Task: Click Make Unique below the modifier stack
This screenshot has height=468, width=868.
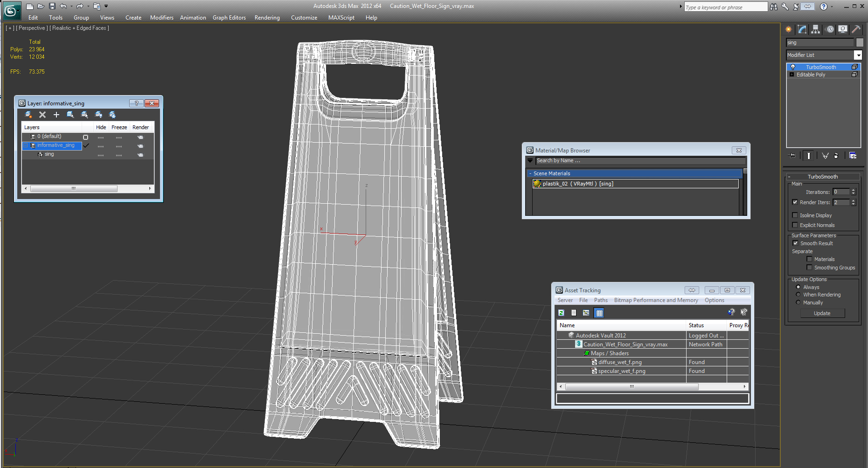Action: tap(825, 156)
